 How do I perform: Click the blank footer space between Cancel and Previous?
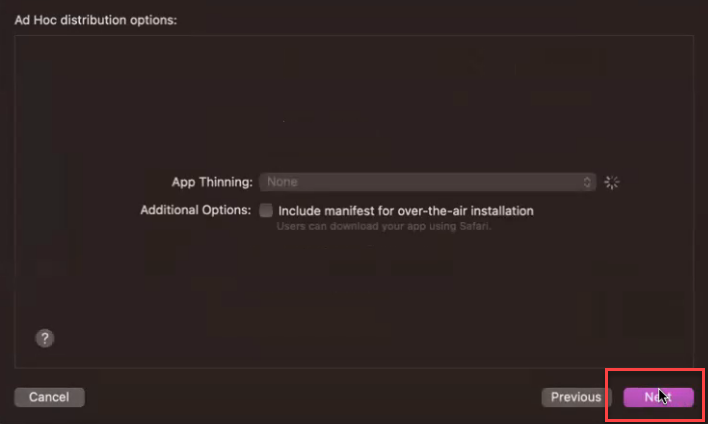(x=313, y=397)
